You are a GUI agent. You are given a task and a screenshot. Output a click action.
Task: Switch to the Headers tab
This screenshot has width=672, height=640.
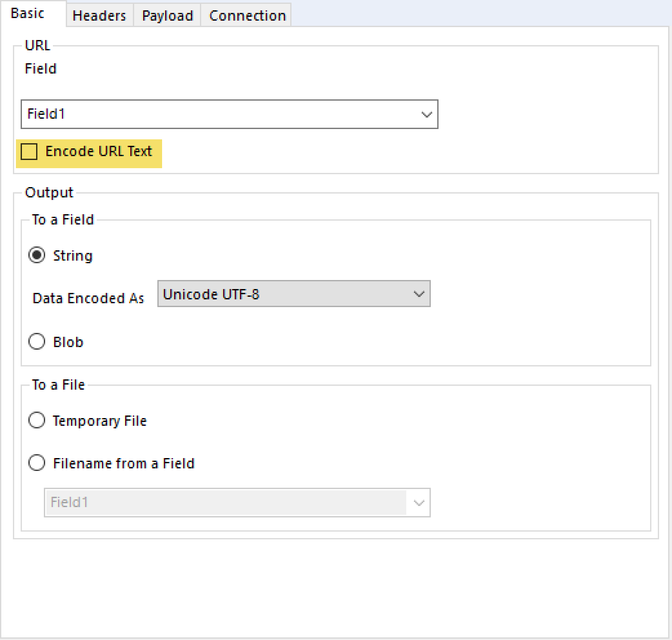[99, 15]
